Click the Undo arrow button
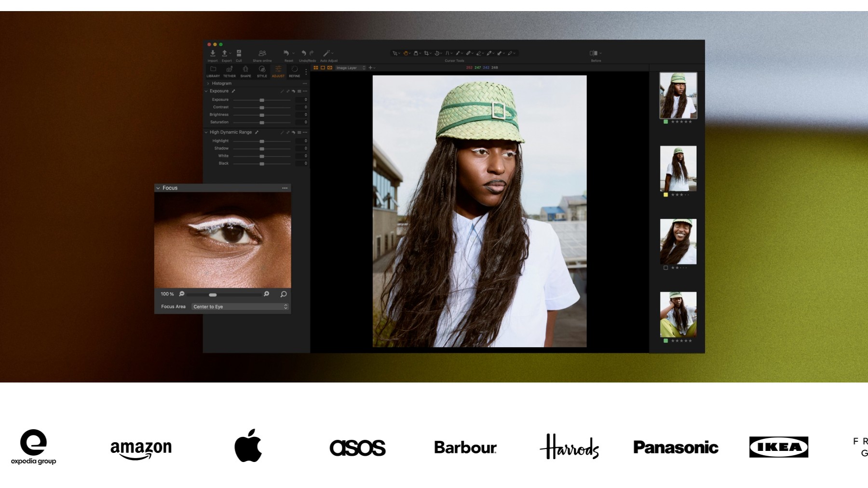 304,53
